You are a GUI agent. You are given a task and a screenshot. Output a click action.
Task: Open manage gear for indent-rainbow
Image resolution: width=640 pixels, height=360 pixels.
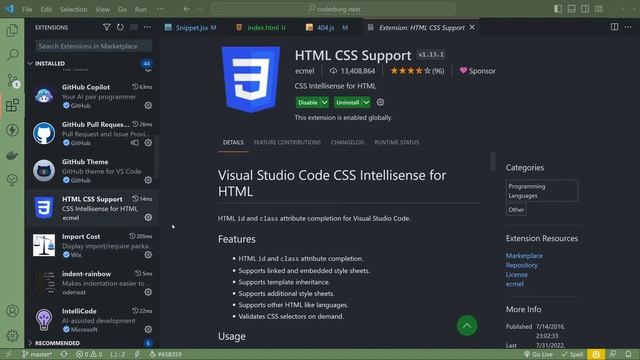(148, 292)
